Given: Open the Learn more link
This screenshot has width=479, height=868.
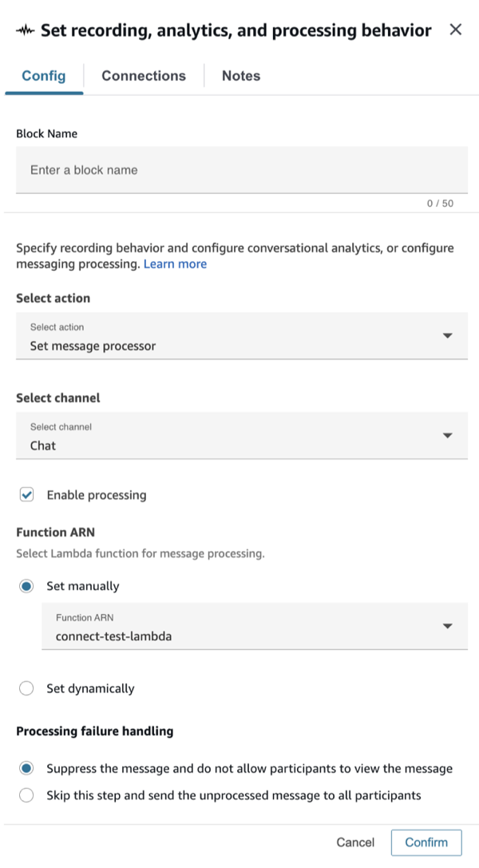Looking at the screenshot, I should tap(176, 264).
